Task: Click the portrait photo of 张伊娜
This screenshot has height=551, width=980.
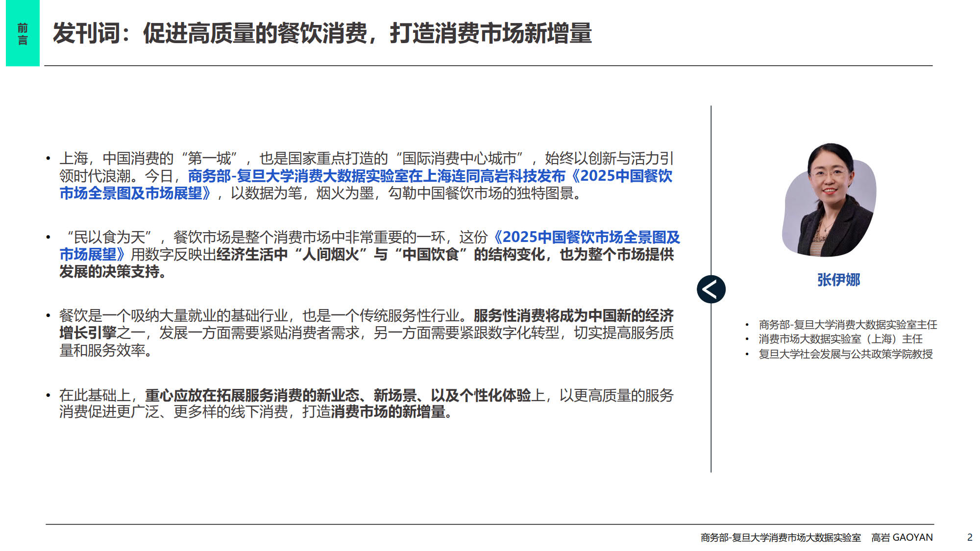Action: pos(830,200)
